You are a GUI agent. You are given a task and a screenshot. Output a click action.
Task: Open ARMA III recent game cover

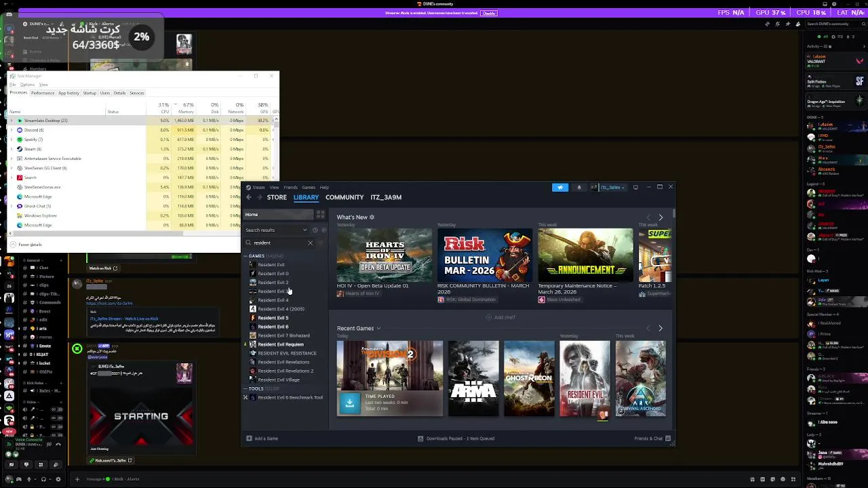pos(473,378)
